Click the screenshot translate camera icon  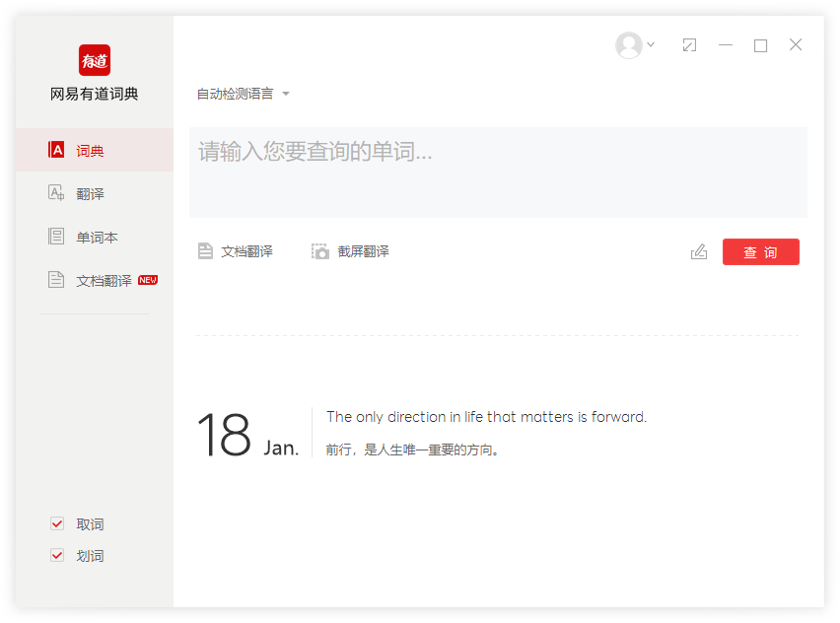320,251
